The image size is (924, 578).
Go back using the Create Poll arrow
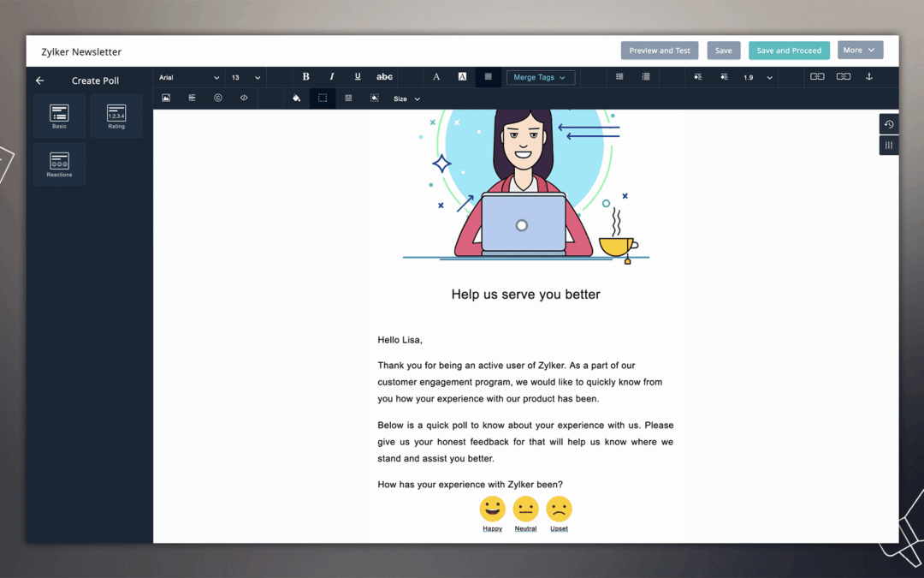tap(40, 80)
